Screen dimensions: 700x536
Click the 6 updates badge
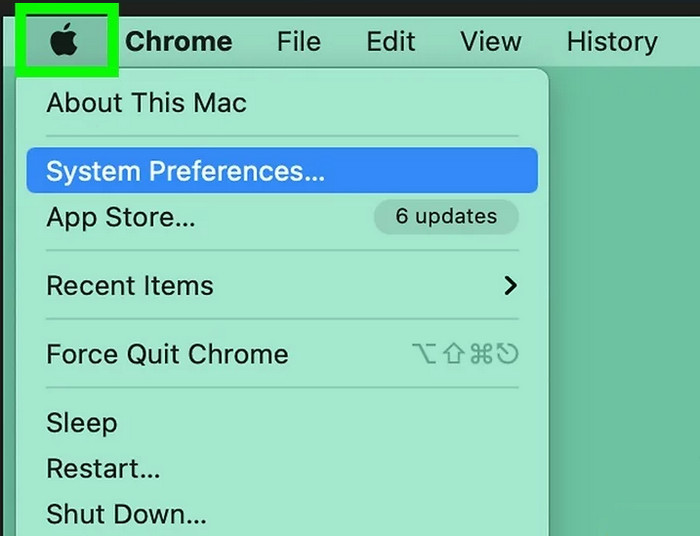pyautogui.click(x=446, y=216)
